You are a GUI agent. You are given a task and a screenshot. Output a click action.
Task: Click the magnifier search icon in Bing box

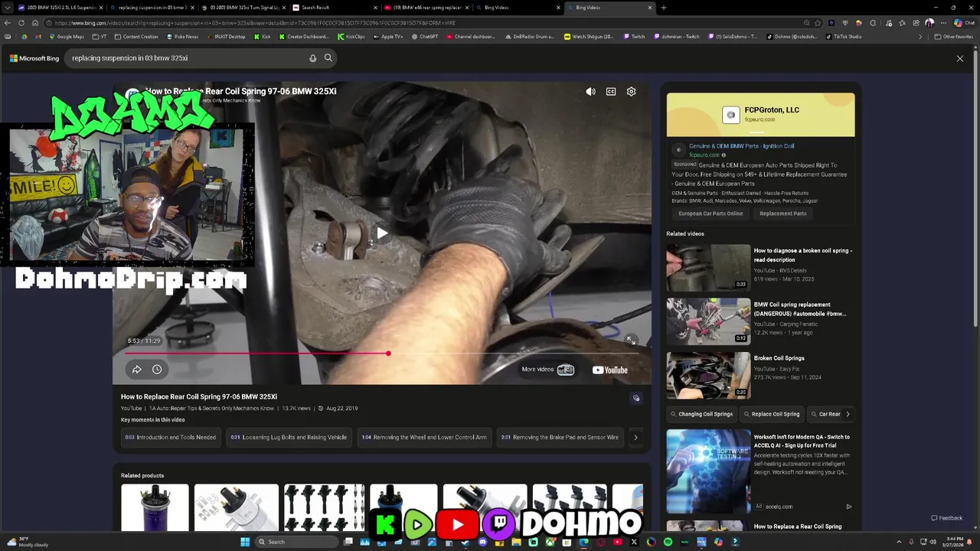click(328, 58)
